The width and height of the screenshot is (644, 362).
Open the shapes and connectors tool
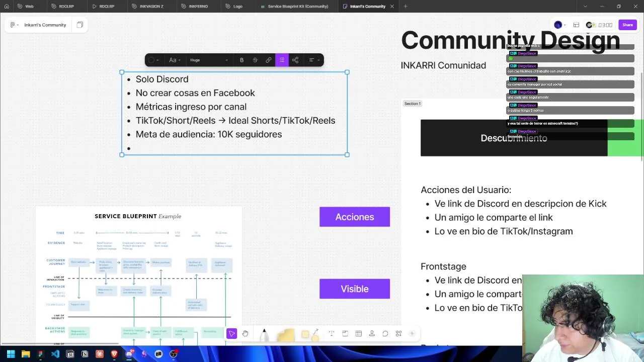[x=309, y=335]
